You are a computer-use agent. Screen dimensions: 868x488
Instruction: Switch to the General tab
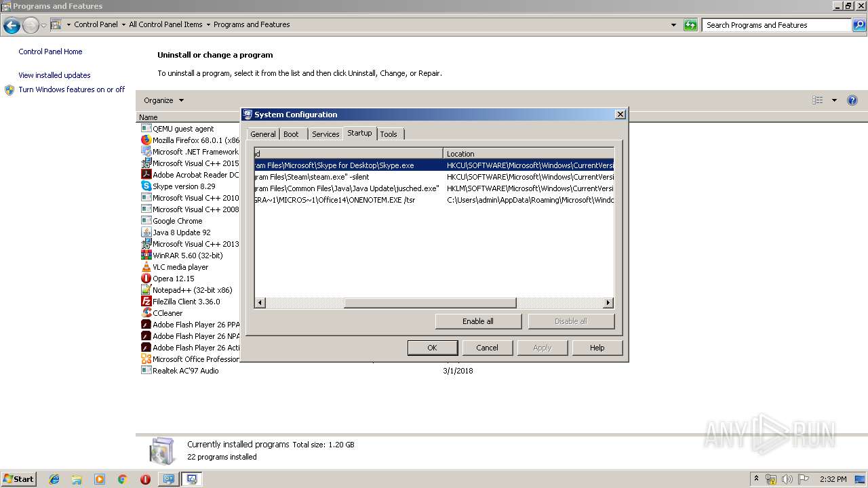263,134
